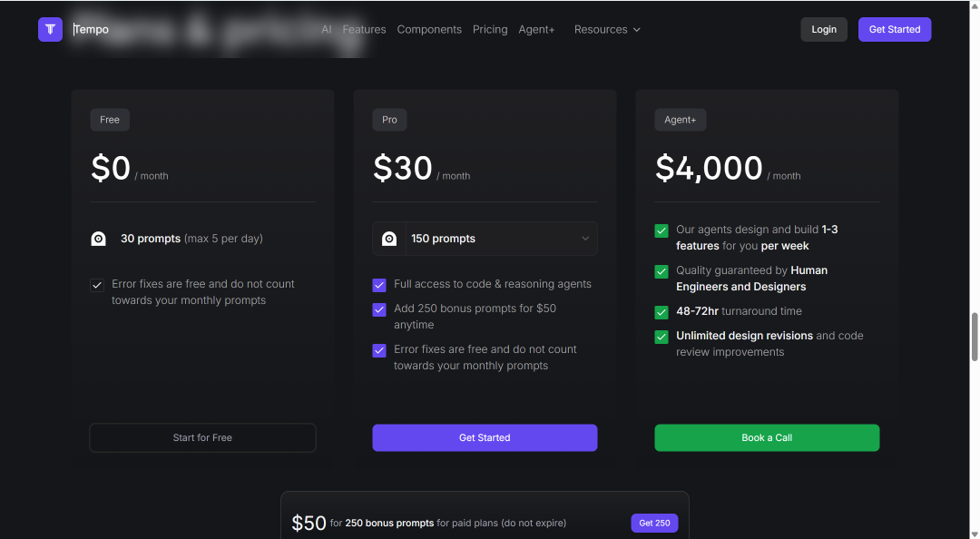Screen dimensions: 980x539
Task: Go to Agent+ in navigation bar
Action: (x=536, y=29)
